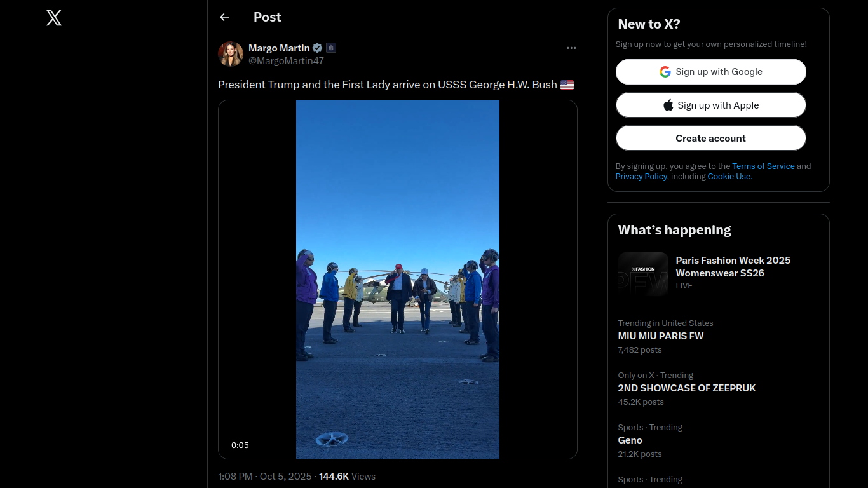Click the government affiliation badge icon
The image size is (868, 488).
pos(331,48)
